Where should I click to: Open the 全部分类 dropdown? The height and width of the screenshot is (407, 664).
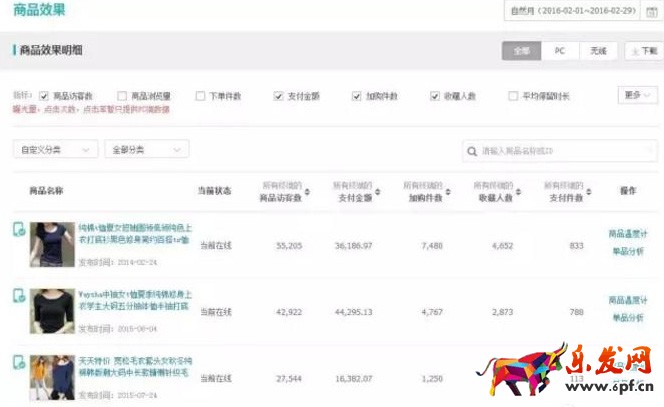click(147, 149)
